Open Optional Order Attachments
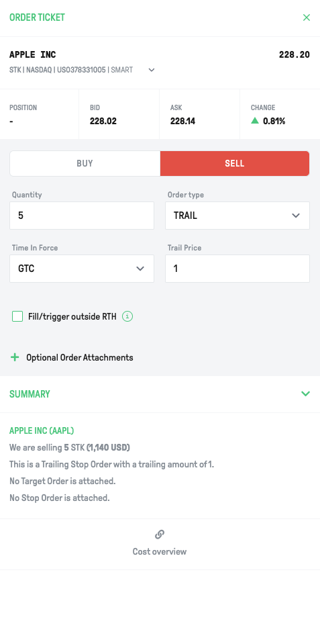 [80, 357]
